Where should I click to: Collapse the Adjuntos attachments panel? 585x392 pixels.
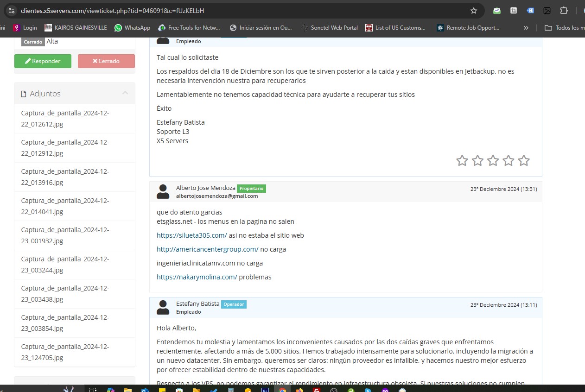(125, 93)
